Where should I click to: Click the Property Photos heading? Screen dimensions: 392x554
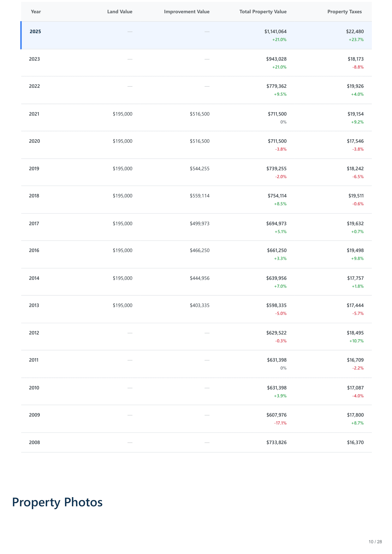(57, 502)
